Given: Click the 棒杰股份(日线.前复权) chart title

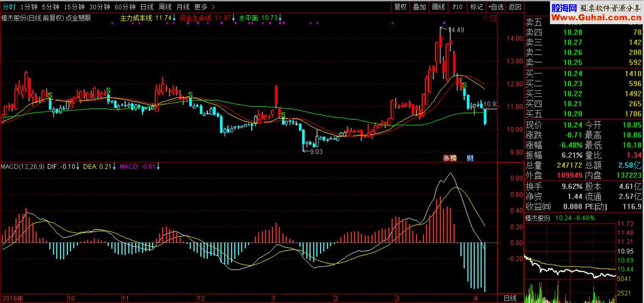Looking at the screenshot, I should 32,18.
